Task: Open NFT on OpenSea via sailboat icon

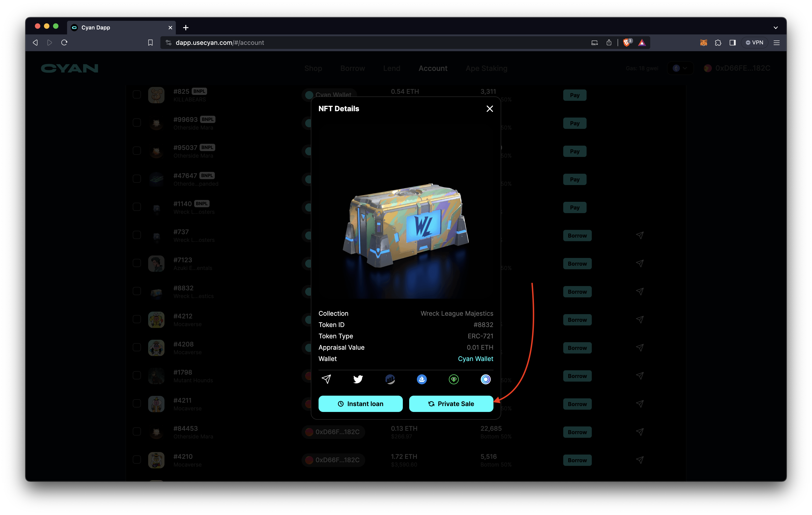Action: click(421, 379)
